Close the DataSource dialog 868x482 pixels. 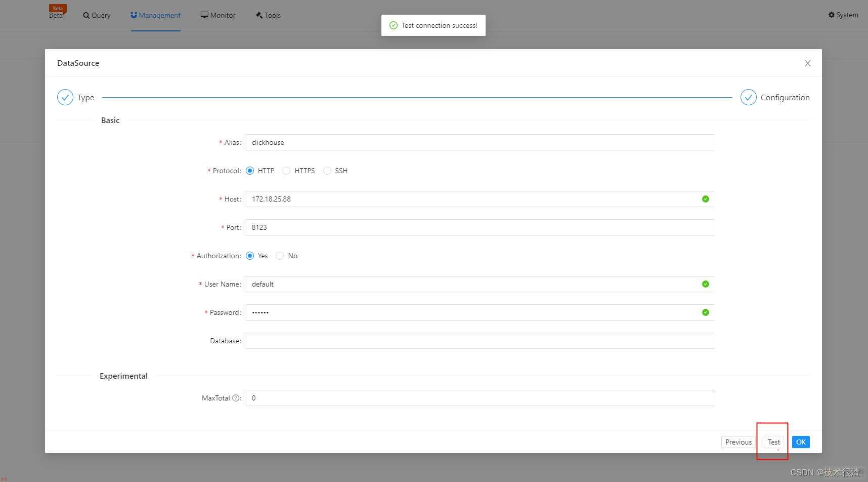tap(808, 63)
